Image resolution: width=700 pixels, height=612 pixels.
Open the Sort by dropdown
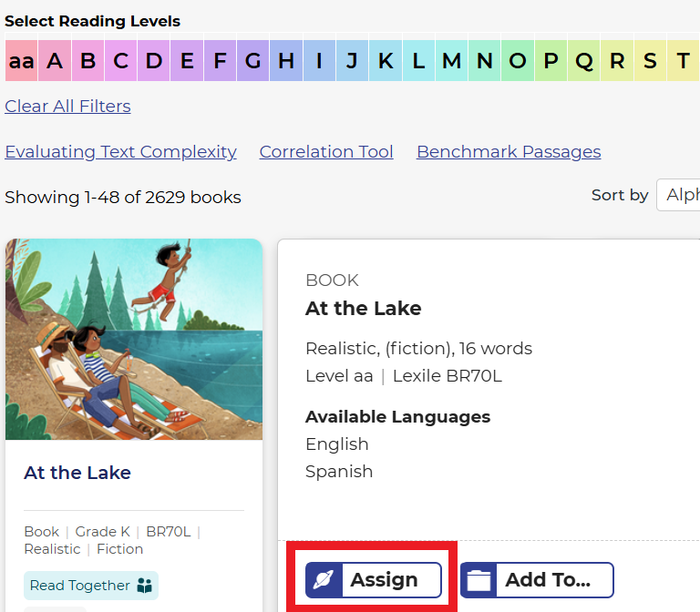click(x=679, y=195)
